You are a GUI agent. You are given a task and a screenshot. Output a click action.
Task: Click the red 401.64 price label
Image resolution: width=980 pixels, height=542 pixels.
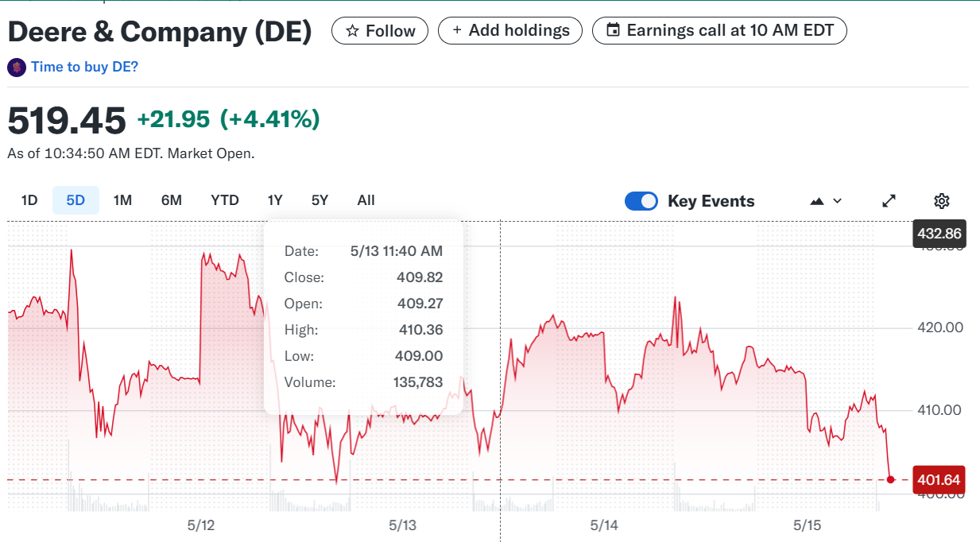[x=939, y=480]
